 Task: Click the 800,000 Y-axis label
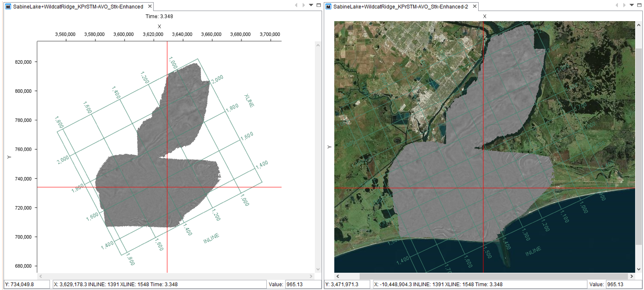pos(23,91)
